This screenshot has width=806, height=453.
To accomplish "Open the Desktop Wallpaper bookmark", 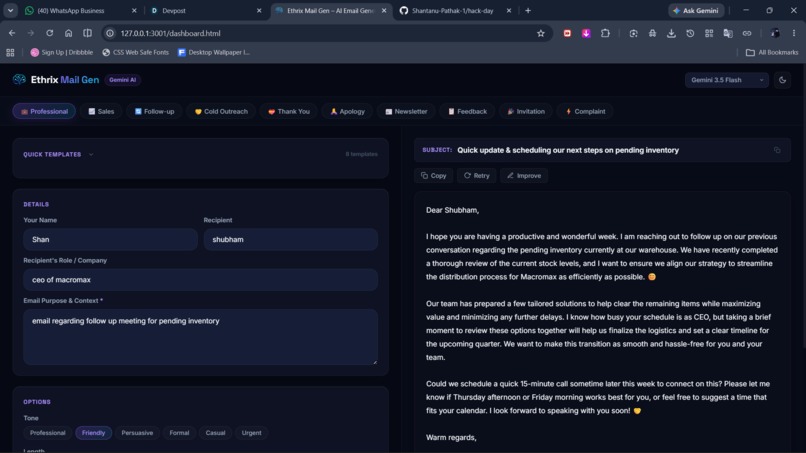I will tap(214, 52).
